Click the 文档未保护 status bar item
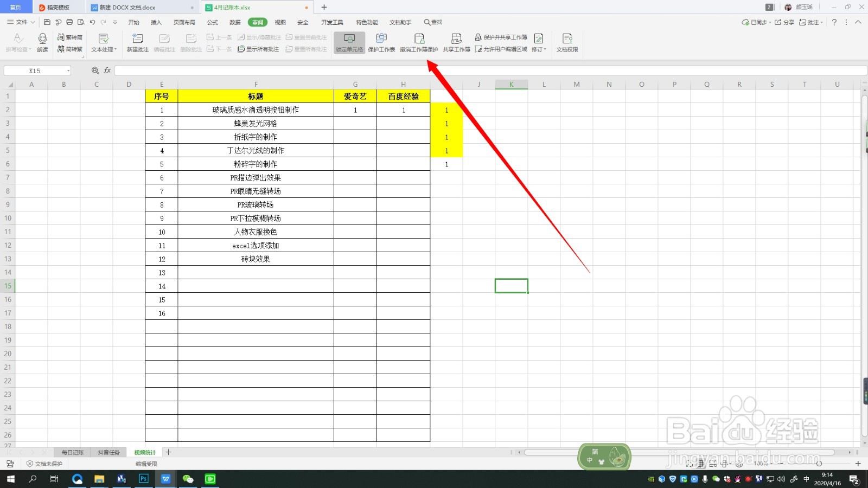This screenshot has height=488, width=868. [x=44, y=464]
